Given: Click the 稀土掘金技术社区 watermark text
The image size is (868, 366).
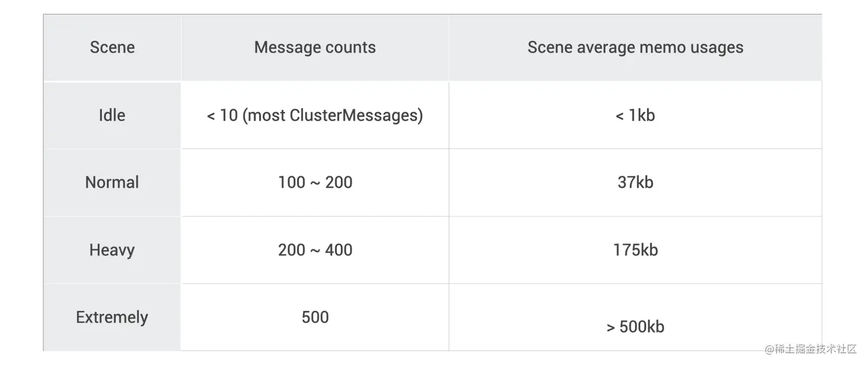Looking at the screenshot, I should point(815,349).
